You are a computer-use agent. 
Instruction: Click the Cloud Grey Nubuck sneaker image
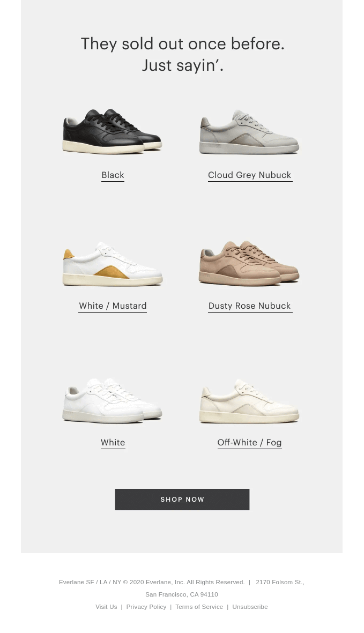pos(249,132)
